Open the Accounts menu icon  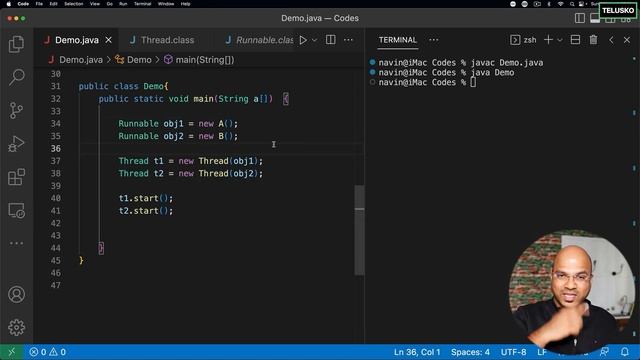tap(16, 294)
